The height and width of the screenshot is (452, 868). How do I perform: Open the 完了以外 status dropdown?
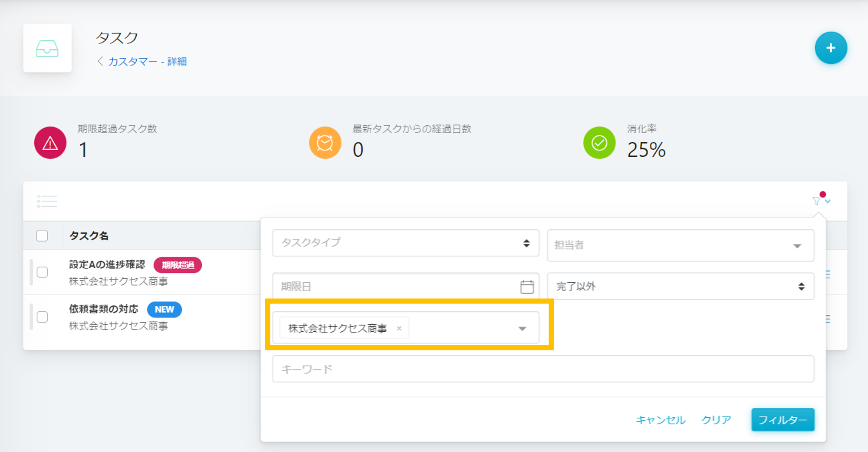pos(681,286)
